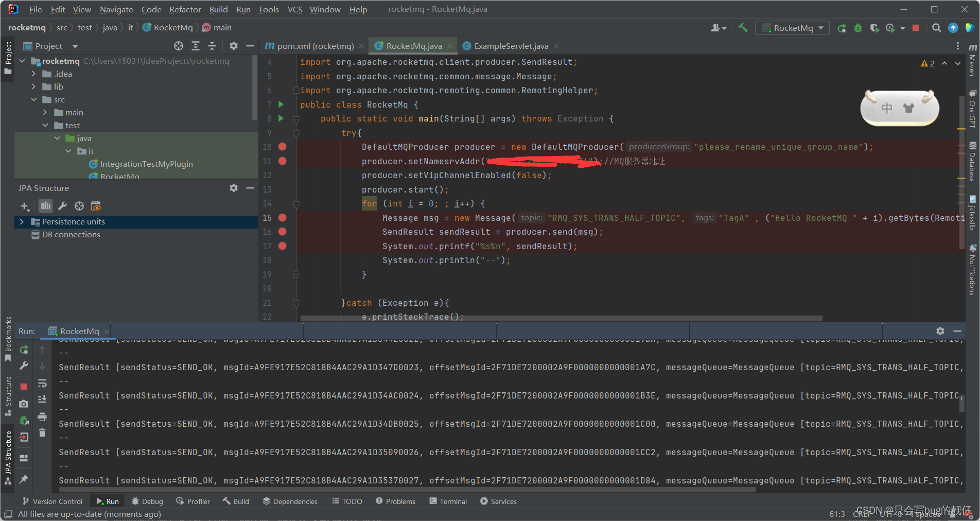Open Version Control tool window
This screenshot has width=980, height=521.
(52, 501)
